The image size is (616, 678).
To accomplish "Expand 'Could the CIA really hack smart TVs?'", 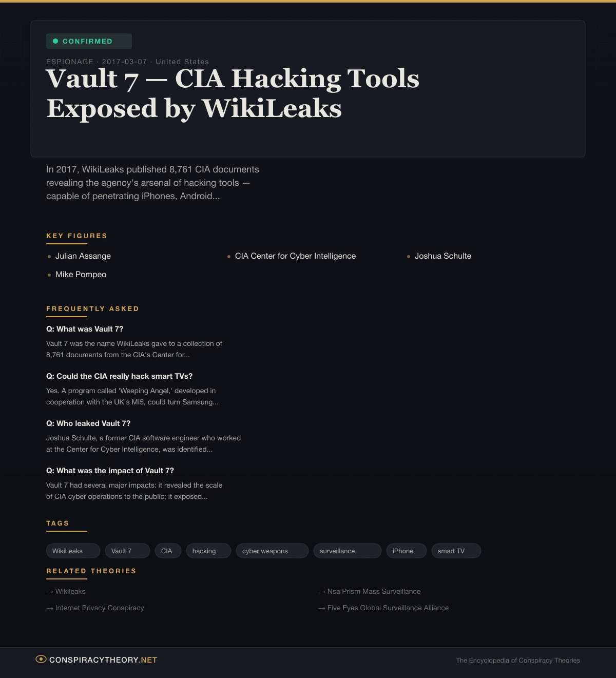I will pyautogui.click(x=119, y=376).
